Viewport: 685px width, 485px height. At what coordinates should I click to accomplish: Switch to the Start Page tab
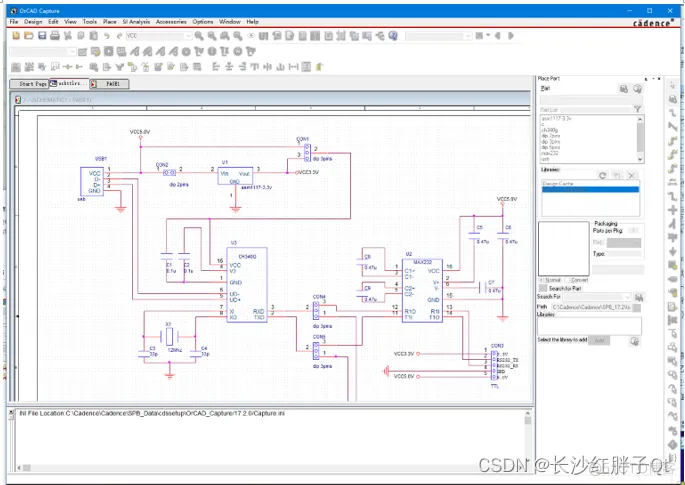[29, 83]
